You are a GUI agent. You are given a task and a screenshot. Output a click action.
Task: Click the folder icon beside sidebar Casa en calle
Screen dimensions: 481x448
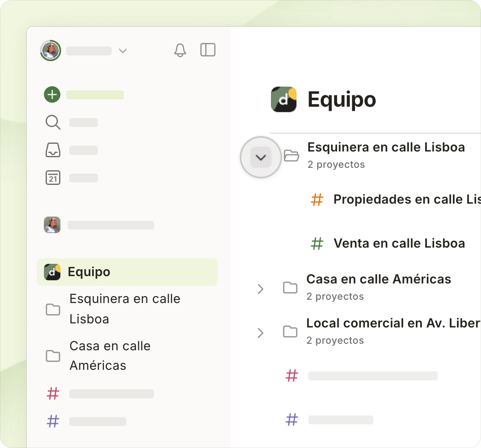53,356
